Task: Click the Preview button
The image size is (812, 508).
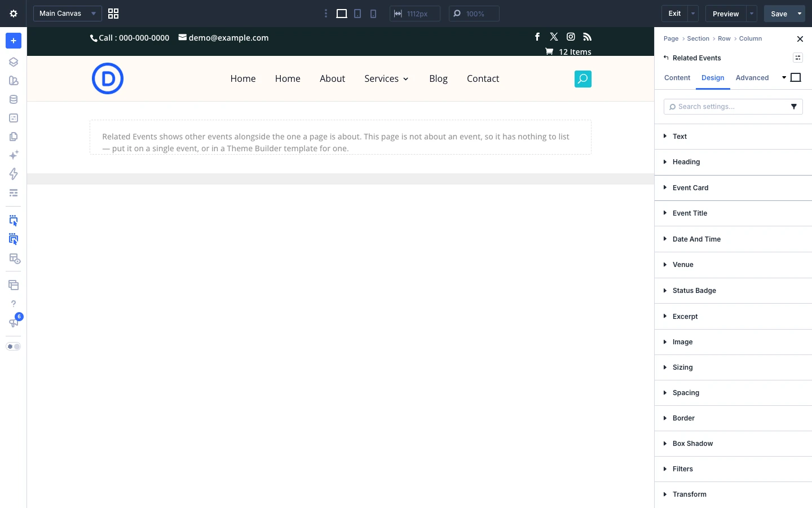Action: tap(726, 14)
